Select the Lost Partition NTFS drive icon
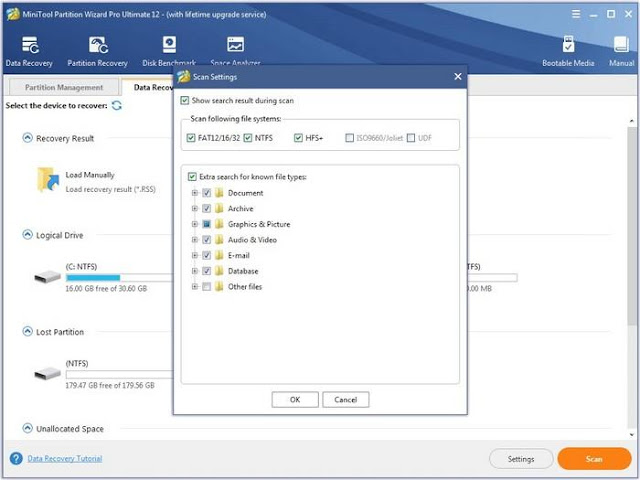The width and height of the screenshot is (640, 480). click(x=47, y=373)
